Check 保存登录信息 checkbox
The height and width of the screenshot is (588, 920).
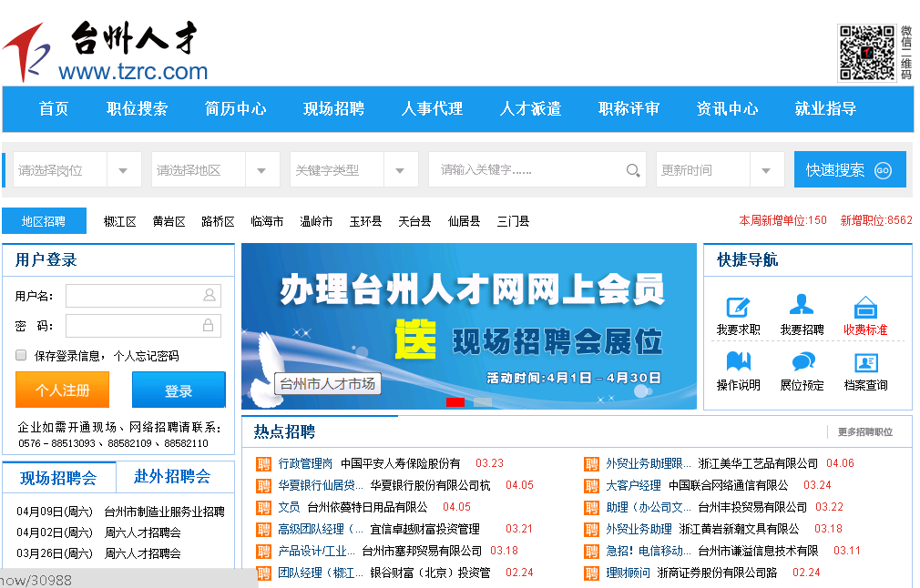point(21,355)
